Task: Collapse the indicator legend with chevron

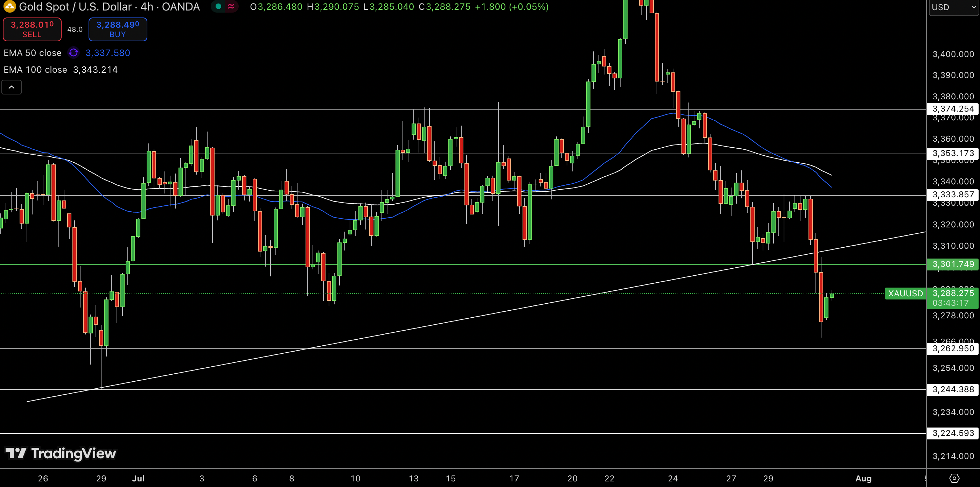Action: click(12, 87)
